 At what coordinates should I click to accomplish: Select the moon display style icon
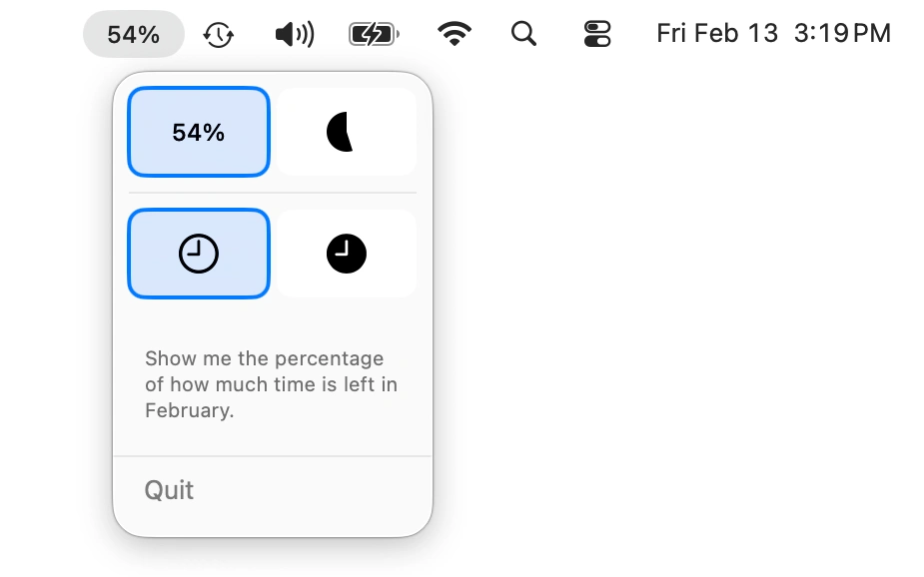(346, 131)
